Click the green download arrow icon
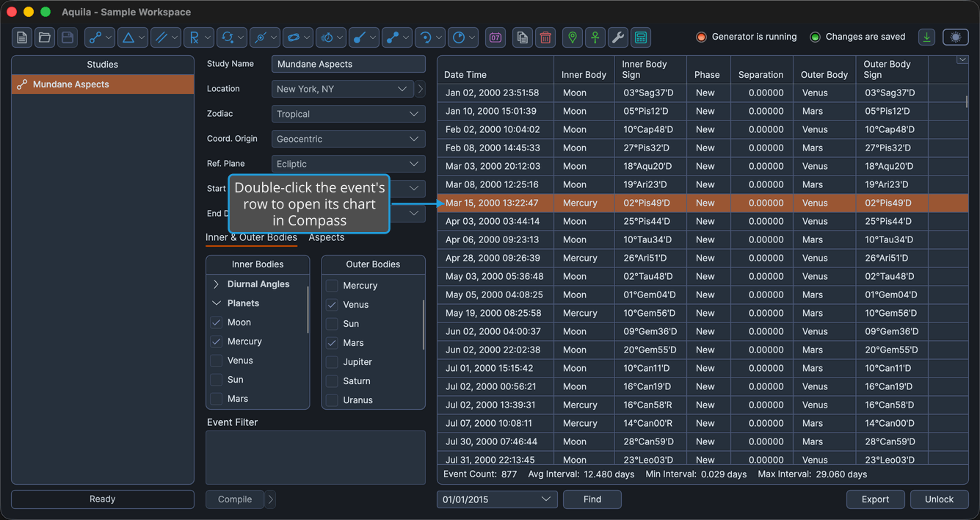Viewport: 980px width, 520px height. 927,37
